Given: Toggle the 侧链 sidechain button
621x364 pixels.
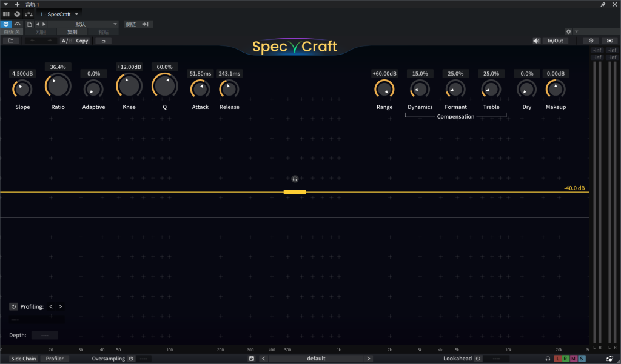Looking at the screenshot, I should coord(138,24).
